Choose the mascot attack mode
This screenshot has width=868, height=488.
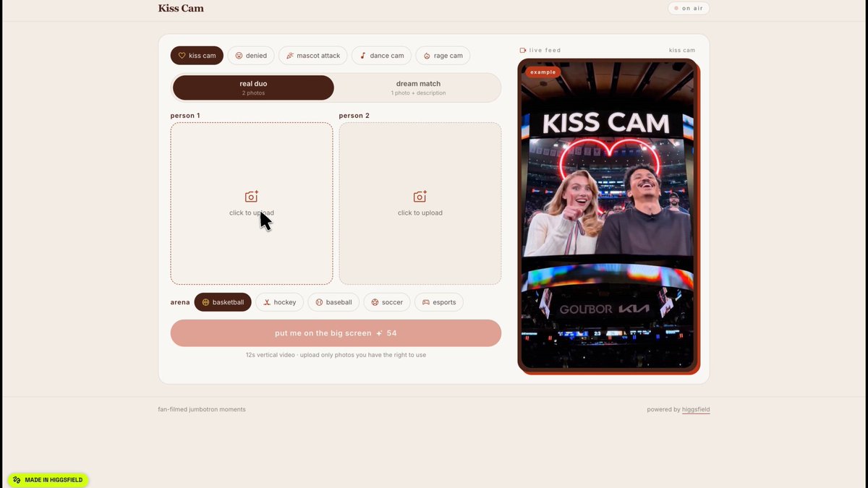click(x=313, y=56)
